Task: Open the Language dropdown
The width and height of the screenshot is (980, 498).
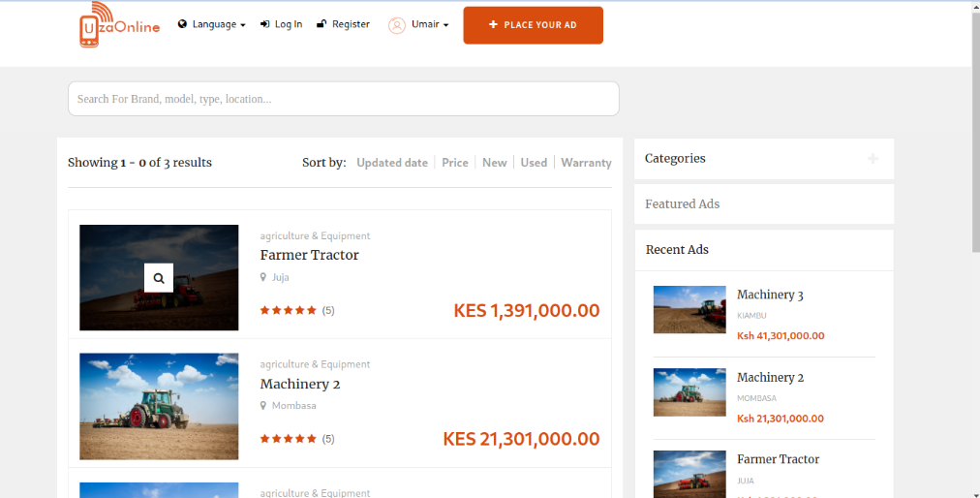Action: point(212,24)
